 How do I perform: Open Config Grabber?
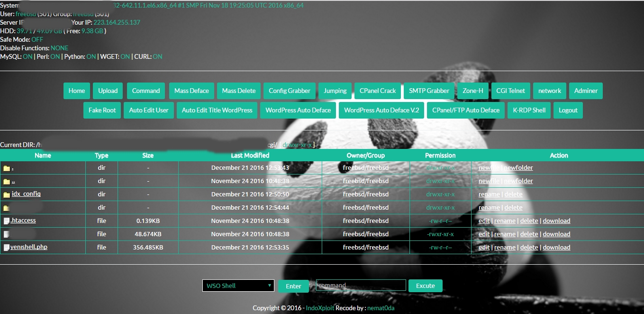tap(290, 91)
